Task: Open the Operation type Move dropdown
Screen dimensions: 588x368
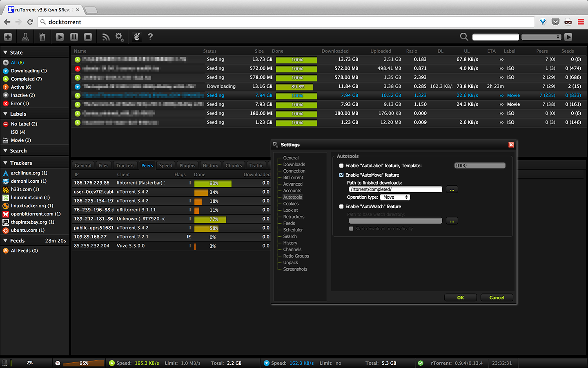Action: 395,197
